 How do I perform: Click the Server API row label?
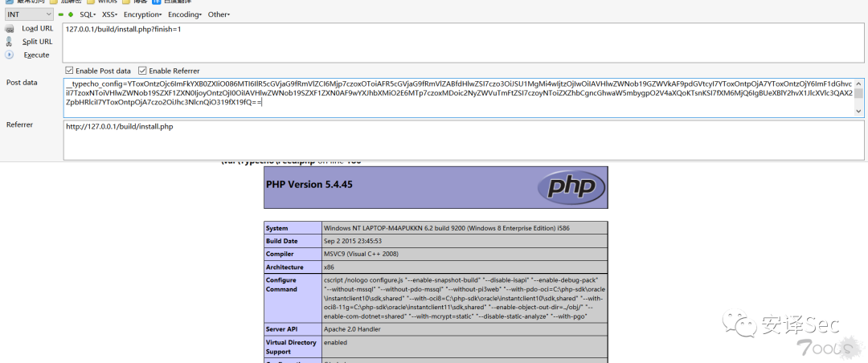point(282,329)
